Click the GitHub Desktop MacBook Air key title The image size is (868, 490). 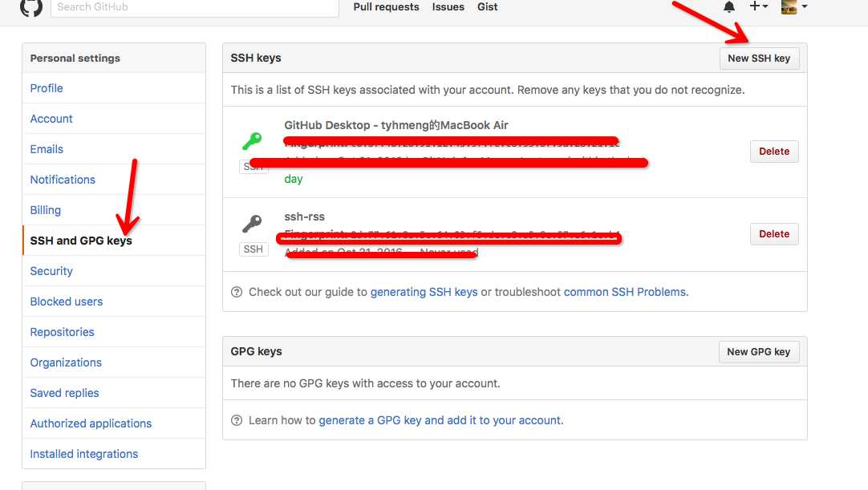click(x=396, y=125)
